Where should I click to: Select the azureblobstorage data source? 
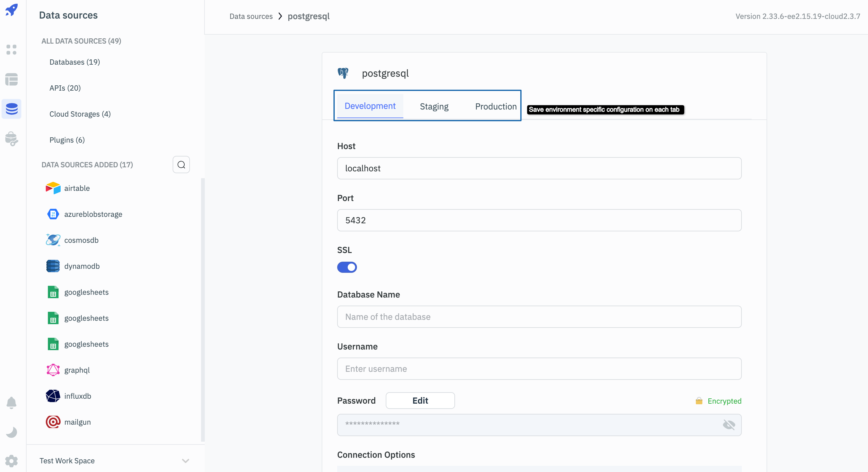tap(93, 214)
